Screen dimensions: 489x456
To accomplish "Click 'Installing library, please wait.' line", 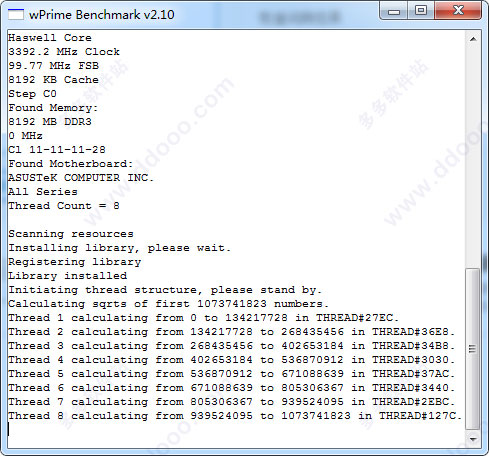I will pyautogui.click(x=119, y=248).
